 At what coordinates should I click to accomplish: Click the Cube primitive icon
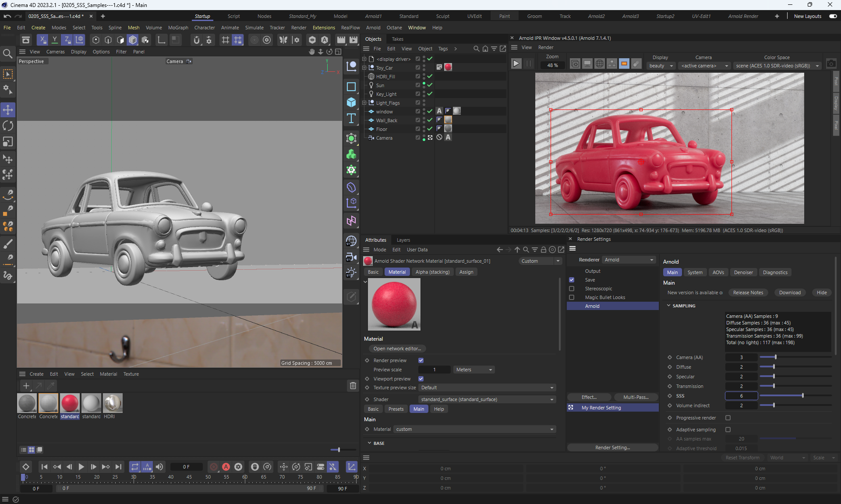coord(351,102)
